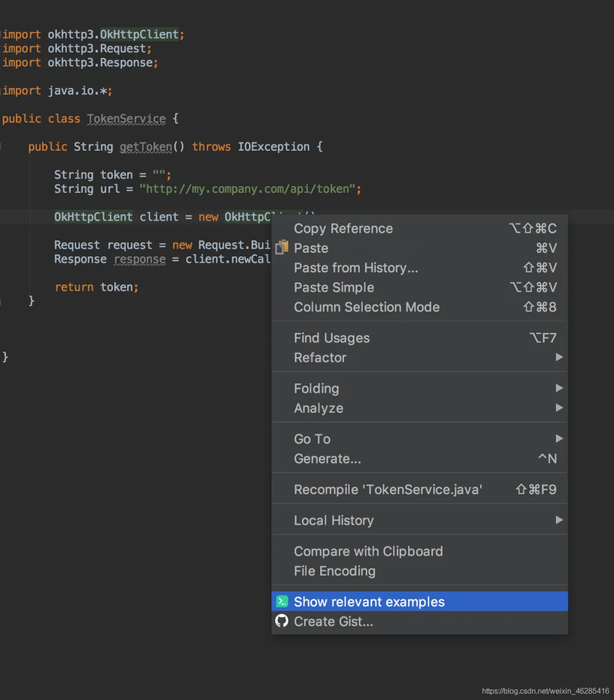Open the File Encoding option
This screenshot has width=614, height=700.
420,571
